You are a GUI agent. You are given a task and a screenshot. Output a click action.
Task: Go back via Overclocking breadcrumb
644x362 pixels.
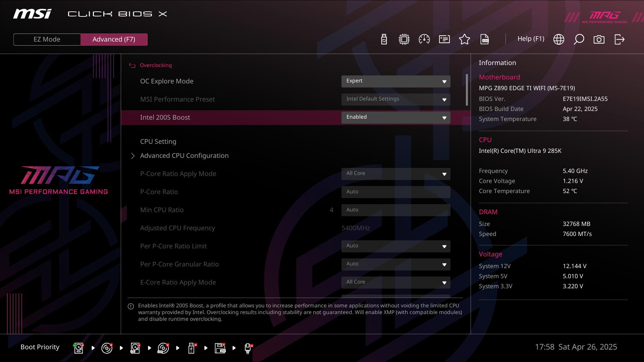(x=156, y=65)
